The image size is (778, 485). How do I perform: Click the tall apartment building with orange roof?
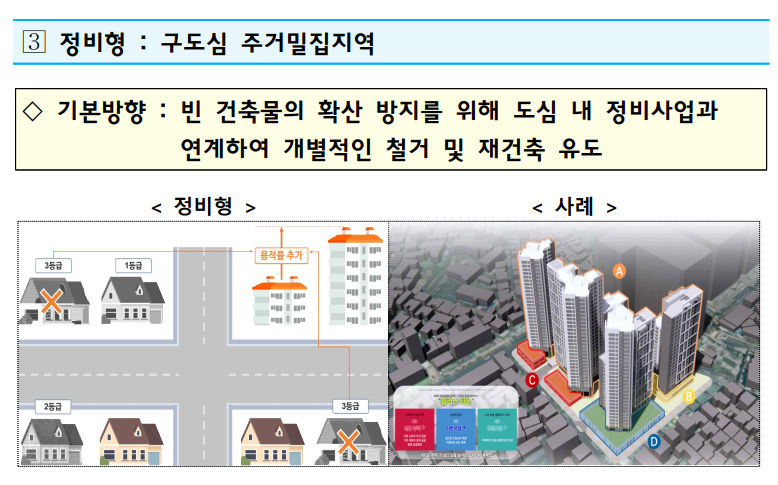(x=356, y=276)
